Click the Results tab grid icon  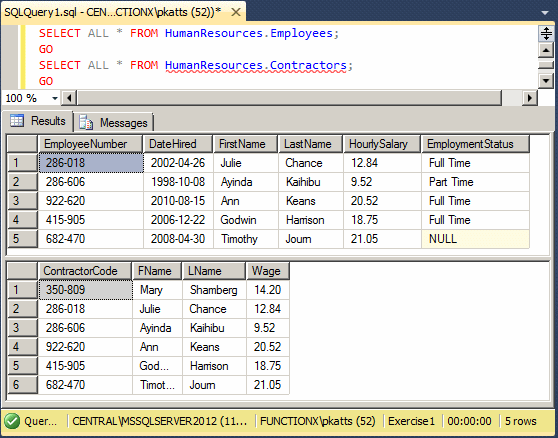click(17, 121)
